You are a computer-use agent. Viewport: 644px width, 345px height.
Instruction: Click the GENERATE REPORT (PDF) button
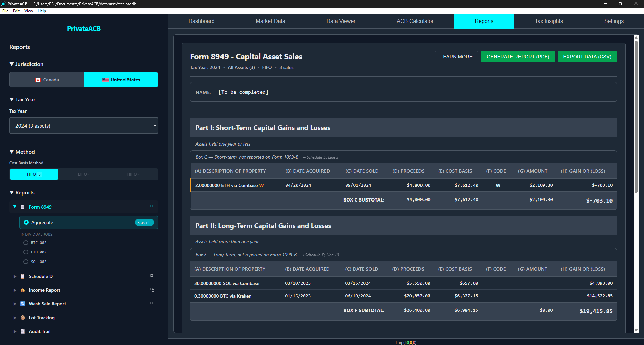517,56
